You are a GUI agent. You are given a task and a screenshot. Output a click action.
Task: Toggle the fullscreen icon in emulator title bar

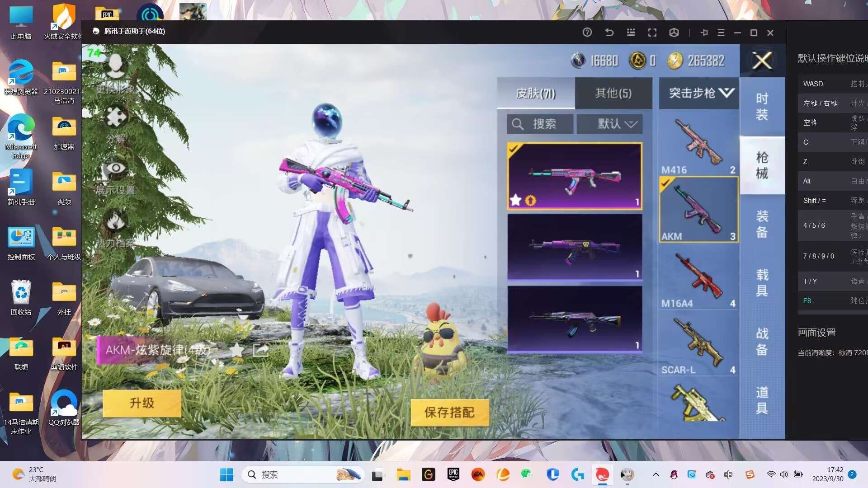652,33
